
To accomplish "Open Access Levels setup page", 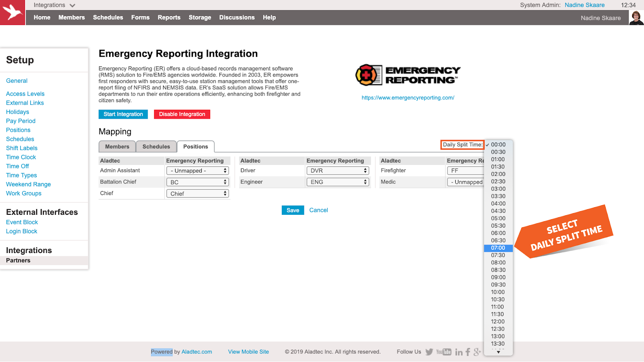I will (x=25, y=94).
